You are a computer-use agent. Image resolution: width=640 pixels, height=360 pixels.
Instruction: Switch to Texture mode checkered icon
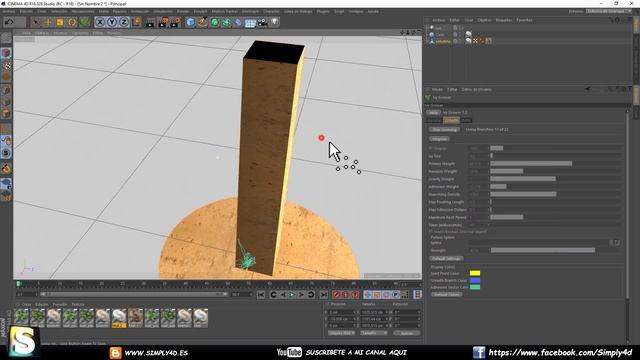click(x=6, y=65)
